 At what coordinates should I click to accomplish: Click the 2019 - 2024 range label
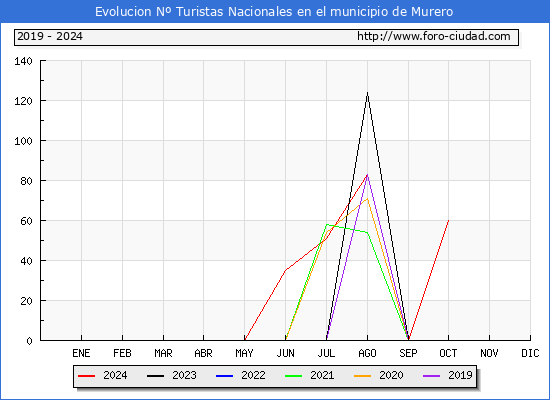[50, 36]
